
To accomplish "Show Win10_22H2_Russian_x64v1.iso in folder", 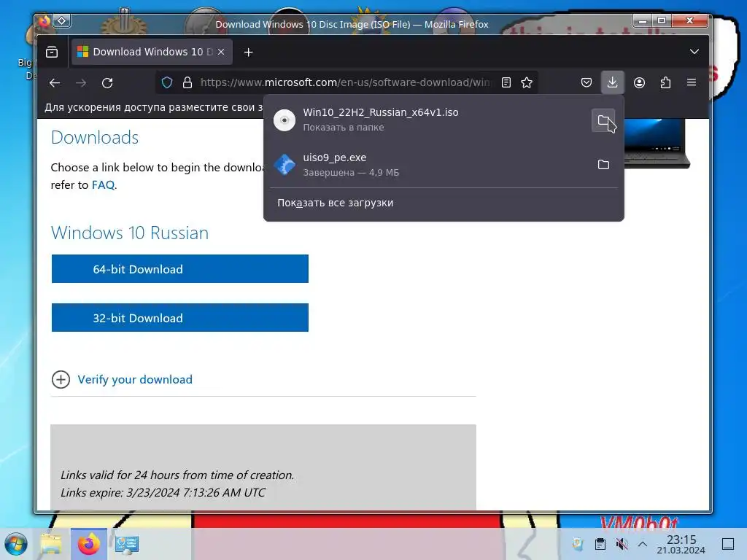I will point(603,120).
